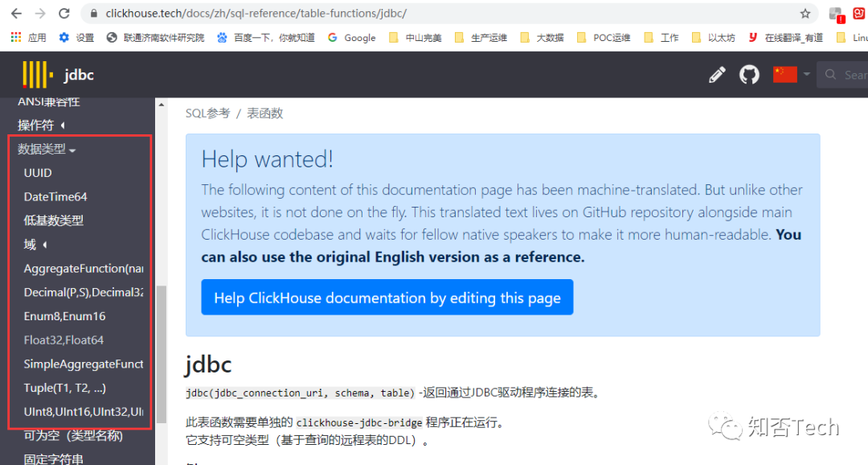This screenshot has height=465, width=868.
Task: Open the 中山完美 bookmark folder
Action: [416, 37]
